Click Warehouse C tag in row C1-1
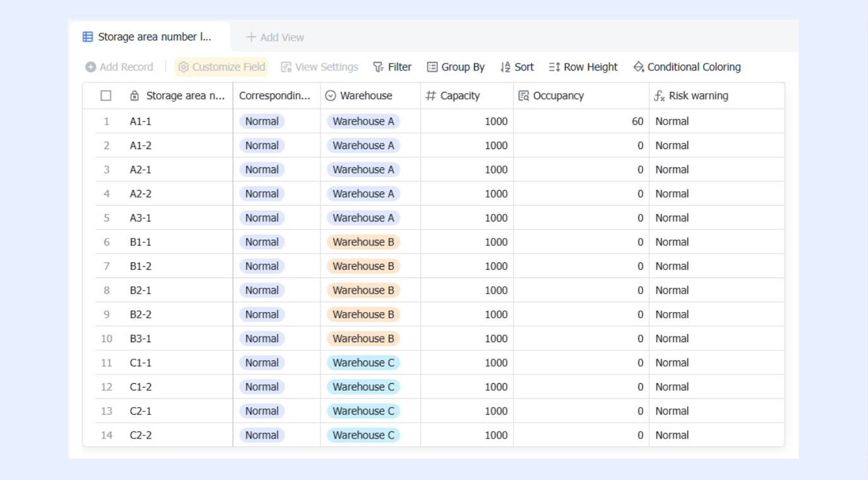Image resolution: width=868 pixels, height=480 pixels. (x=363, y=363)
